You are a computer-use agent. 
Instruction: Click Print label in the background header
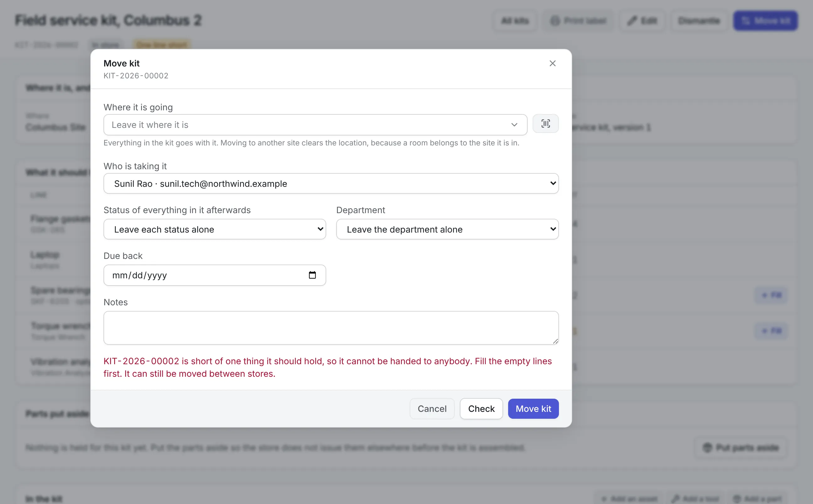point(578,21)
